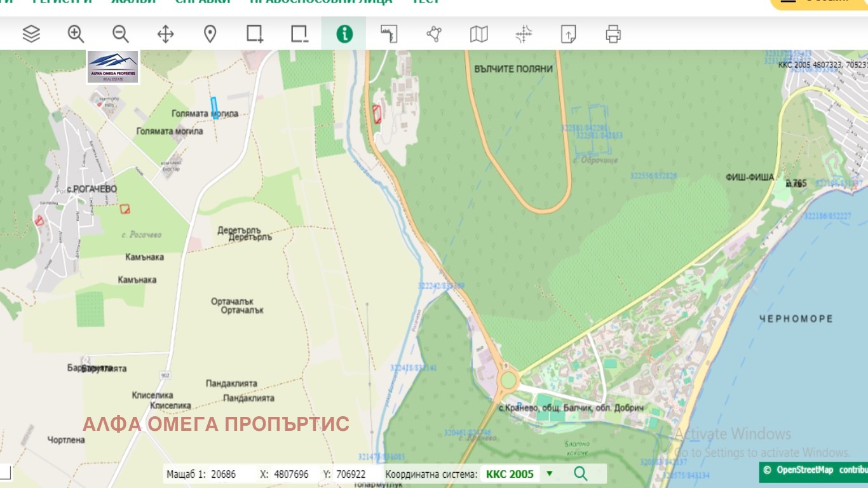Image resolution: width=868 pixels, height=488 pixels.
Task: Click the X coordinate value field
Action: click(x=291, y=474)
